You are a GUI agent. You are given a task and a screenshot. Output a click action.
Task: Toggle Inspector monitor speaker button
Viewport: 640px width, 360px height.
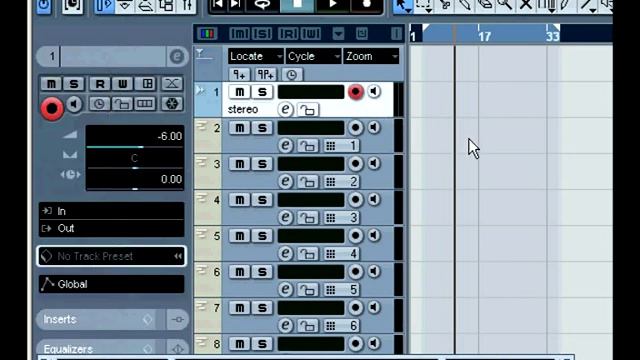click(x=74, y=104)
